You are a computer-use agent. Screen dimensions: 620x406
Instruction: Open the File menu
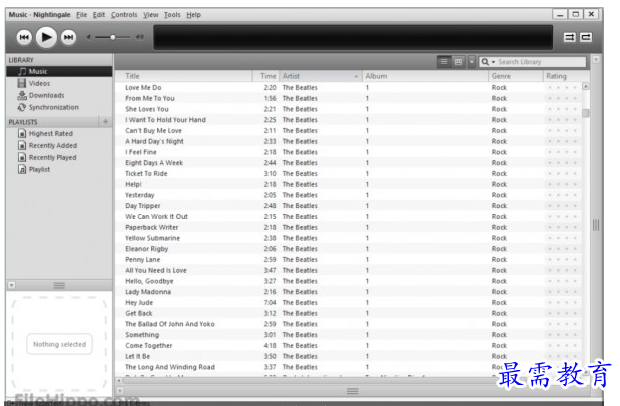(81, 15)
